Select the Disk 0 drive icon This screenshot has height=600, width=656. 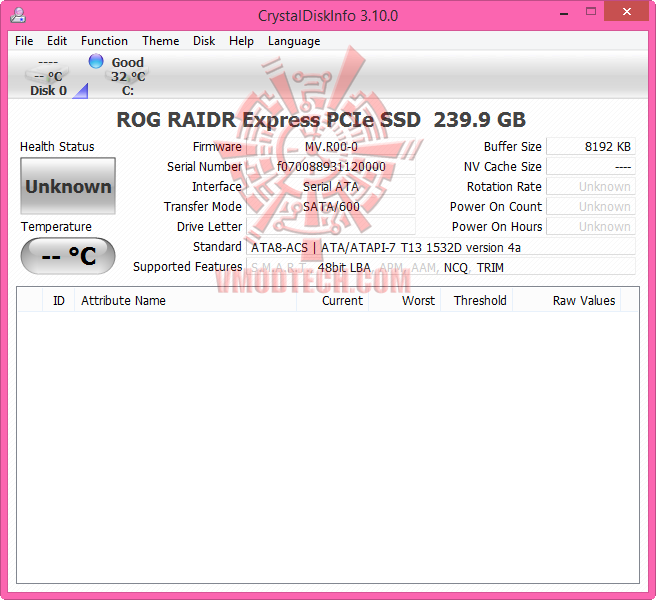tap(48, 77)
